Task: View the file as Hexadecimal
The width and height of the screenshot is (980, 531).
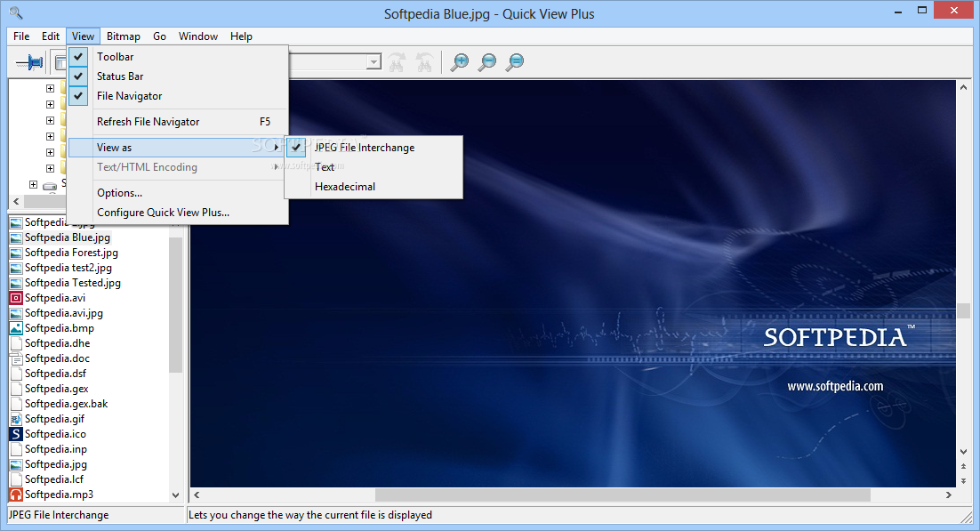Action: pyautogui.click(x=374, y=187)
